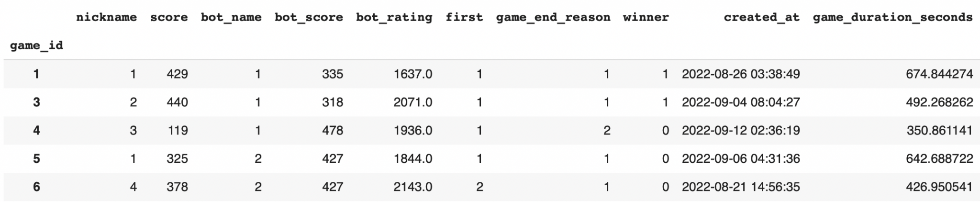This screenshot has height=202, width=980.
Task: Click the first column header
Action: [x=464, y=18]
